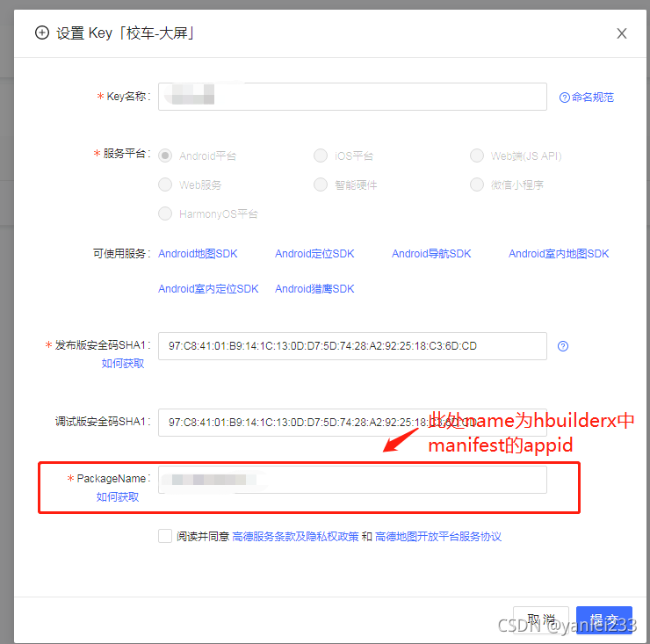Screen dimensions: 650x644
Task: Open Amap open platform service agreement
Action: 438,537
